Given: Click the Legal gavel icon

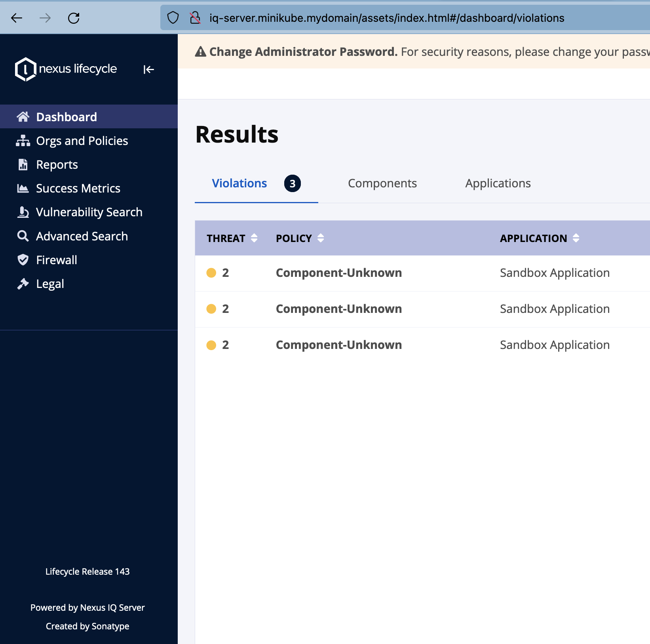Looking at the screenshot, I should tap(23, 284).
